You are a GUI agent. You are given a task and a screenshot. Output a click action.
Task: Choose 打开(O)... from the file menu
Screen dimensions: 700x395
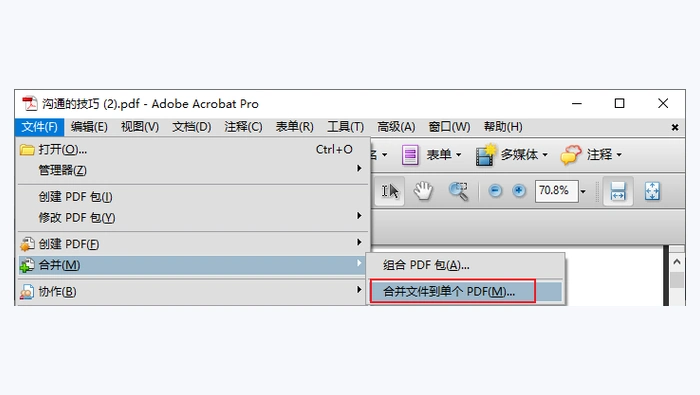click(x=193, y=150)
